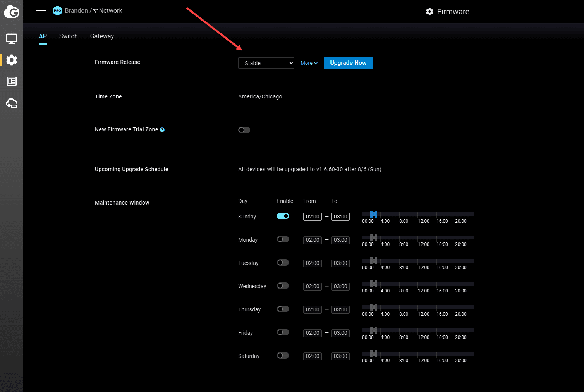The height and width of the screenshot is (392, 584).
Task: Click the Firmware Release label
Action: [117, 62]
